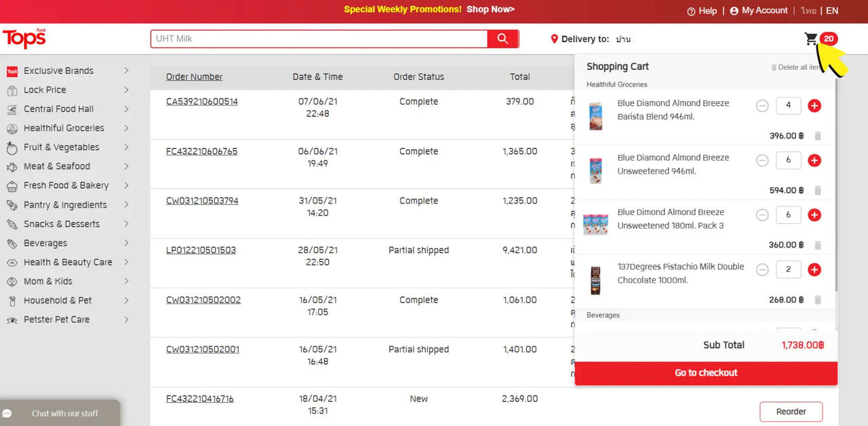Click the Mom & Kids icon
Image resolution: width=868 pixels, height=426 pixels.
point(12,282)
